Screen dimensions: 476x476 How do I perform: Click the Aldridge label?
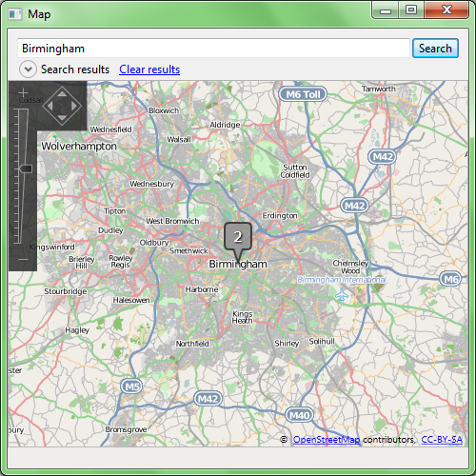point(225,125)
